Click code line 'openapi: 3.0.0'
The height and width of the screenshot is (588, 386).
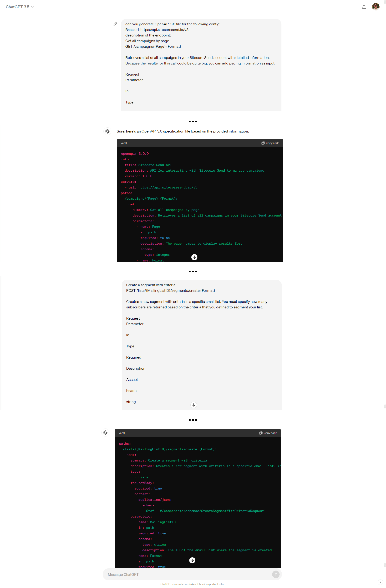135,154
